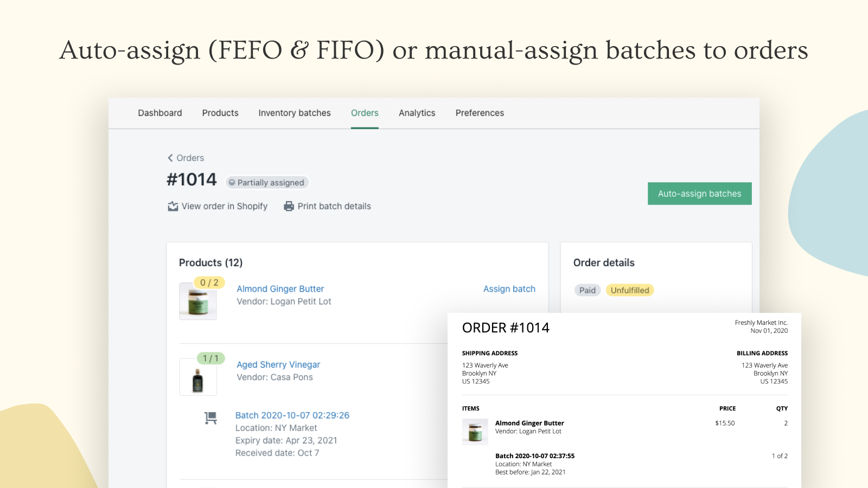The height and width of the screenshot is (488, 868).
Task: Click Assign batch for Almond Ginger Butter
Action: click(509, 289)
